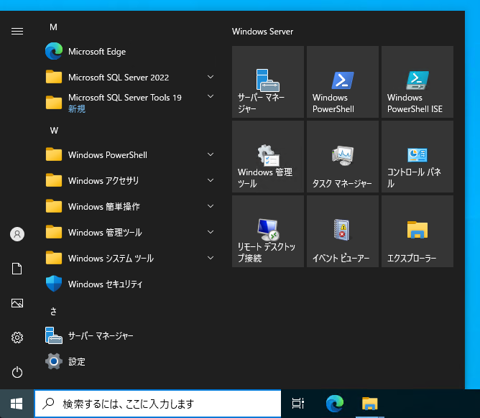The height and width of the screenshot is (418, 480).
Task: Expand the Windows PowerShell folder chevron
Action: [210, 154]
